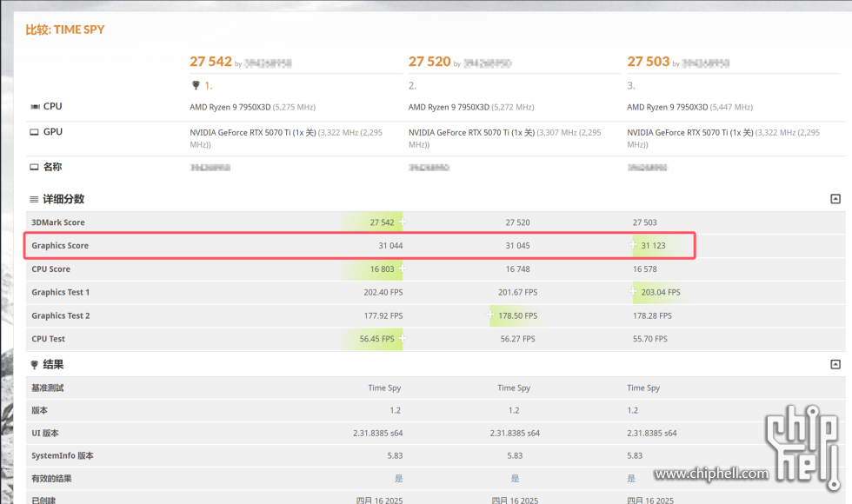Click the CPU chip icon
The height and width of the screenshot is (504, 852).
[x=35, y=106]
